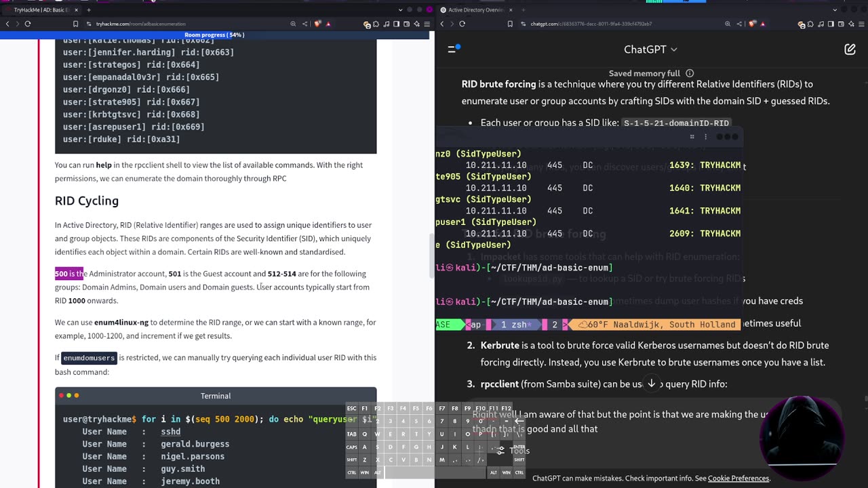Go back in the TryHackMe browser window

coord(7,24)
